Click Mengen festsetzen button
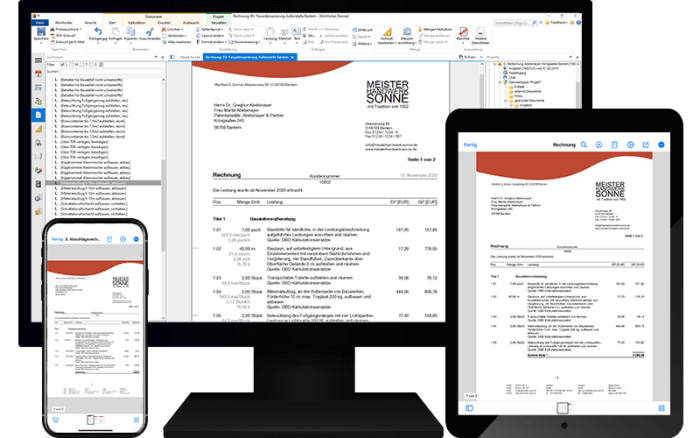 coord(435,29)
